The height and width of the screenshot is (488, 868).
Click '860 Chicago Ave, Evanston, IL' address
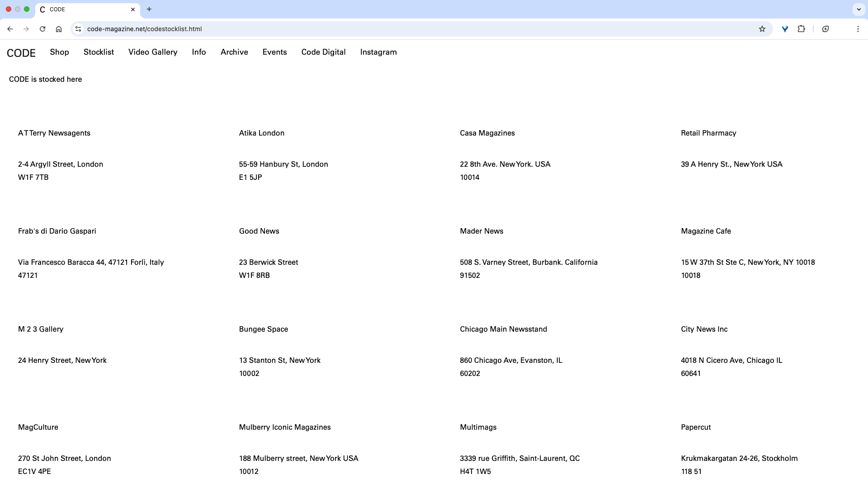(511, 361)
